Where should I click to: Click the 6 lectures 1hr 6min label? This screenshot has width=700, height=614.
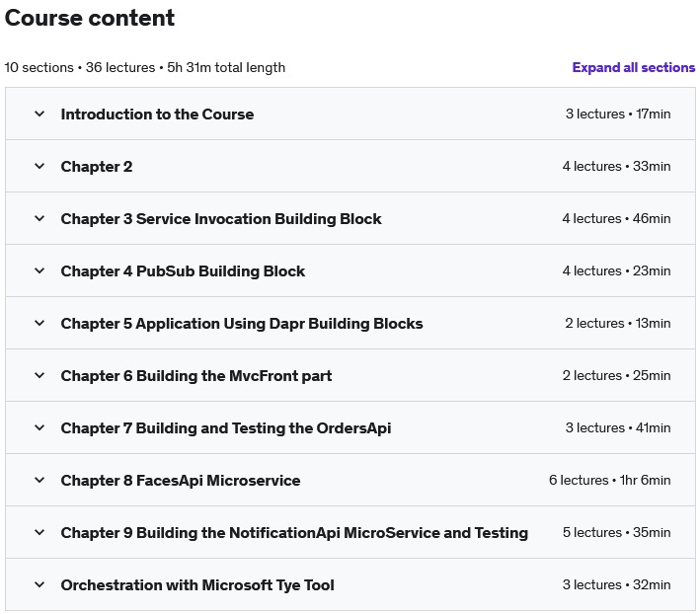tap(609, 480)
